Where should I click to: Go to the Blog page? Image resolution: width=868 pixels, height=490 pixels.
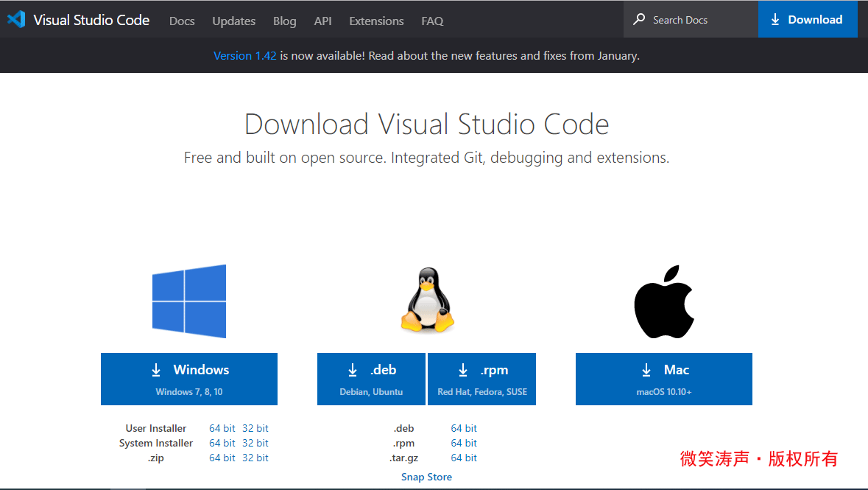(284, 21)
